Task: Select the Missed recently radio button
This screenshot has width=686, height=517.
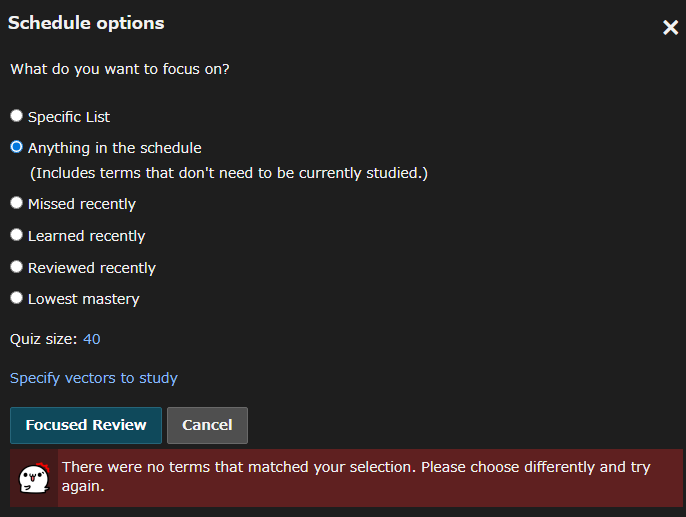Action: (x=16, y=203)
